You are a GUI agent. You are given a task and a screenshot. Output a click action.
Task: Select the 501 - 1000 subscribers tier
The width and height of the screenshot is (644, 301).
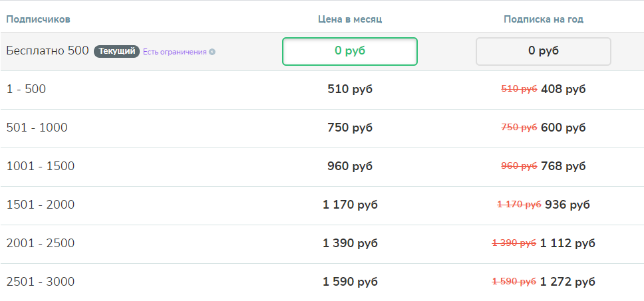tap(37, 128)
